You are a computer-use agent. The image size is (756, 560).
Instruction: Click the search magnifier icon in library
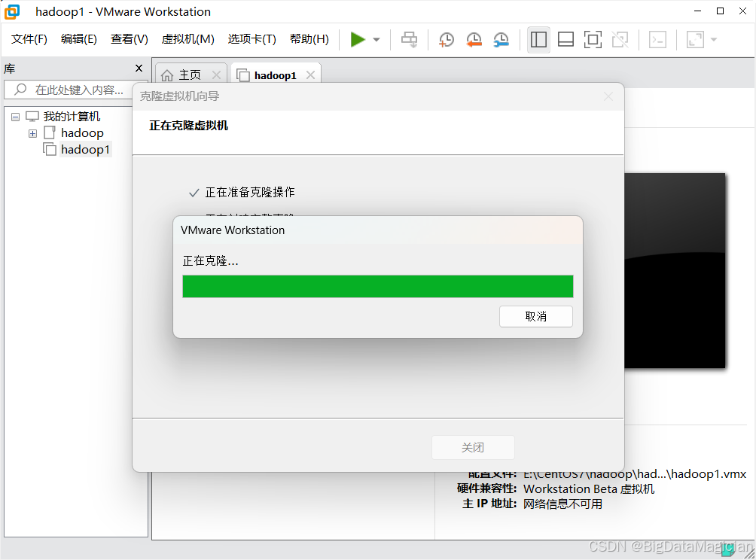[x=20, y=89]
